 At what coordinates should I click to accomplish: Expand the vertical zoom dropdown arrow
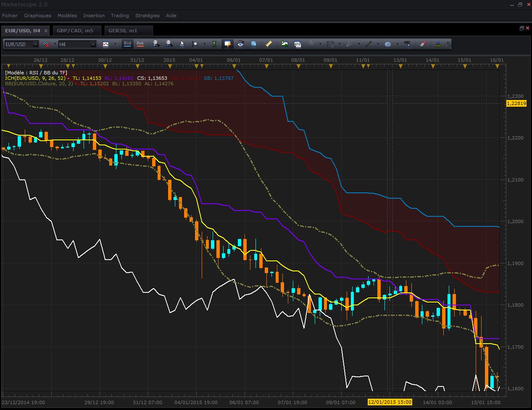pyautogui.click(x=205, y=44)
